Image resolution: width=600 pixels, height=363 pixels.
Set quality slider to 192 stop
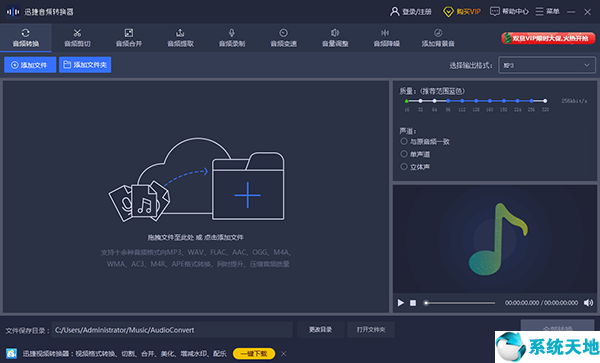pyautogui.click(x=504, y=101)
